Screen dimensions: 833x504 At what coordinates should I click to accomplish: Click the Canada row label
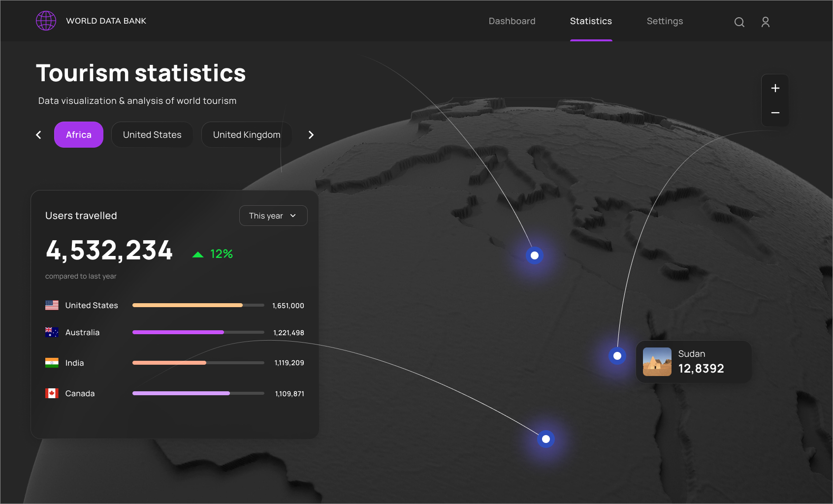[80, 393]
